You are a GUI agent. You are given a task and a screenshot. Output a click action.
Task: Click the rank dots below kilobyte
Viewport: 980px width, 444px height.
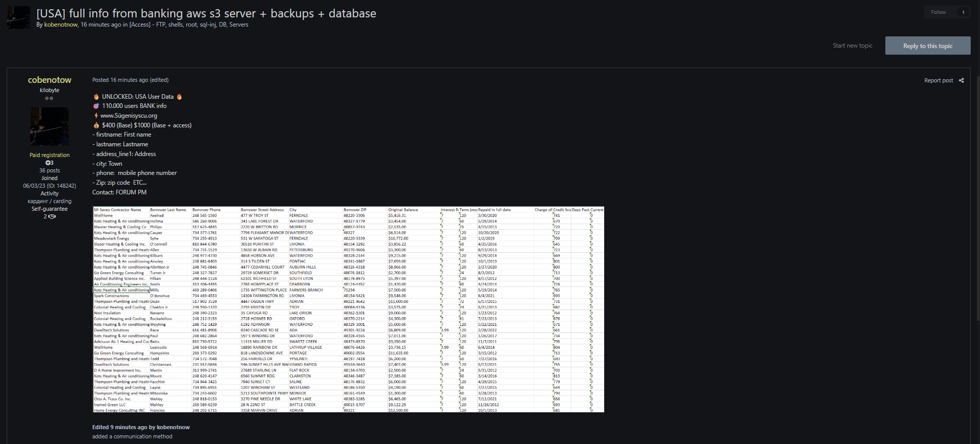coord(49,98)
